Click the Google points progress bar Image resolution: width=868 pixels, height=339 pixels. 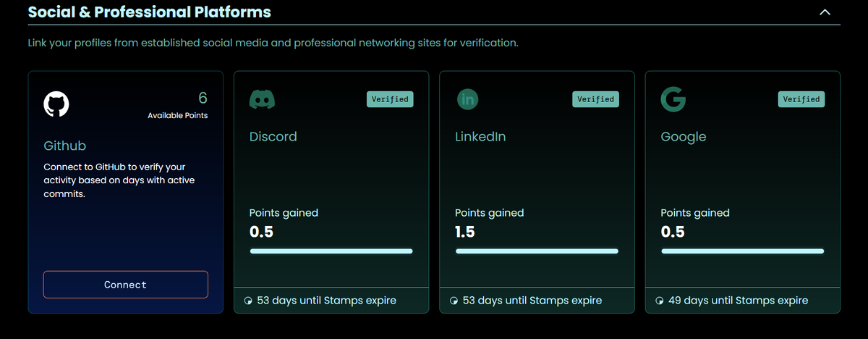point(742,251)
